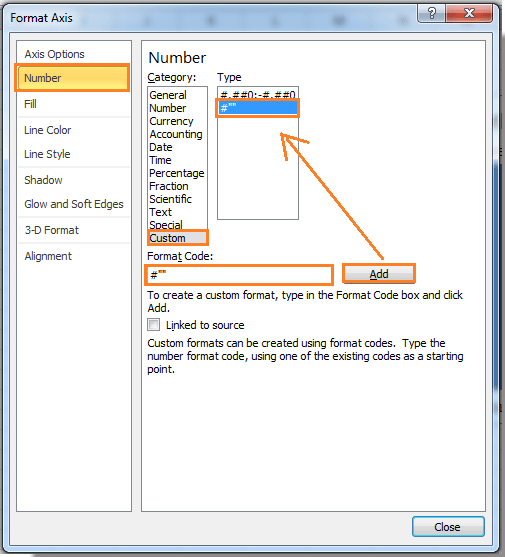Click the Add button

[x=379, y=274]
